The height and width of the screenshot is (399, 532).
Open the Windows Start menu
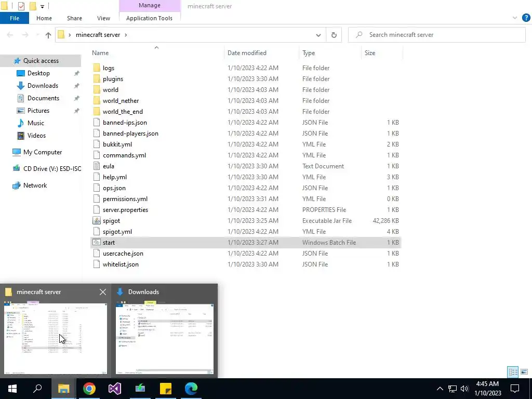click(x=12, y=389)
